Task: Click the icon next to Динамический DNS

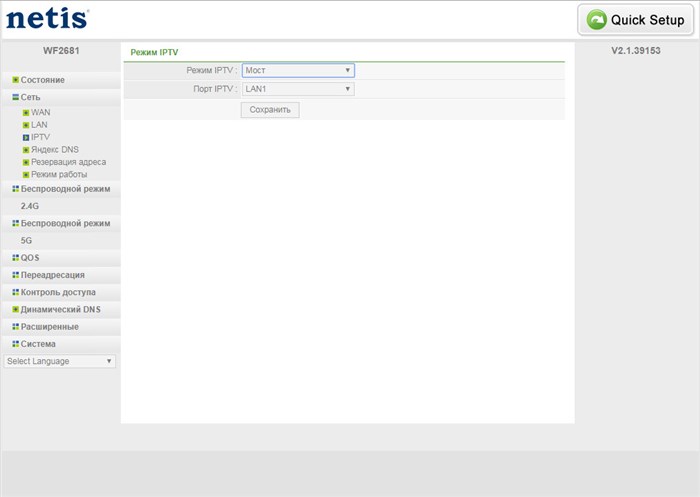Action: (16, 309)
